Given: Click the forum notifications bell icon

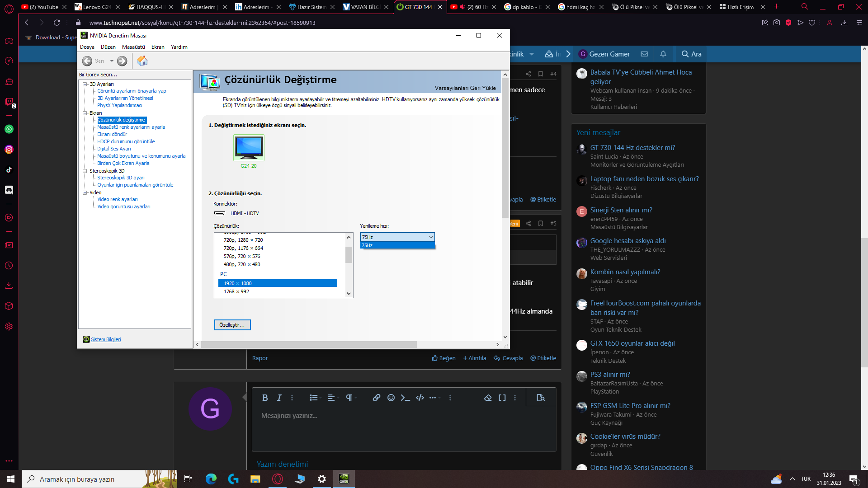Looking at the screenshot, I should [663, 54].
